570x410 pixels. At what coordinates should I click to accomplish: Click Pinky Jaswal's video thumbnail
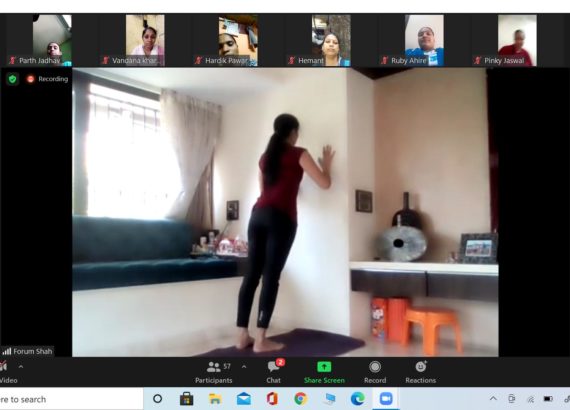coord(517,40)
